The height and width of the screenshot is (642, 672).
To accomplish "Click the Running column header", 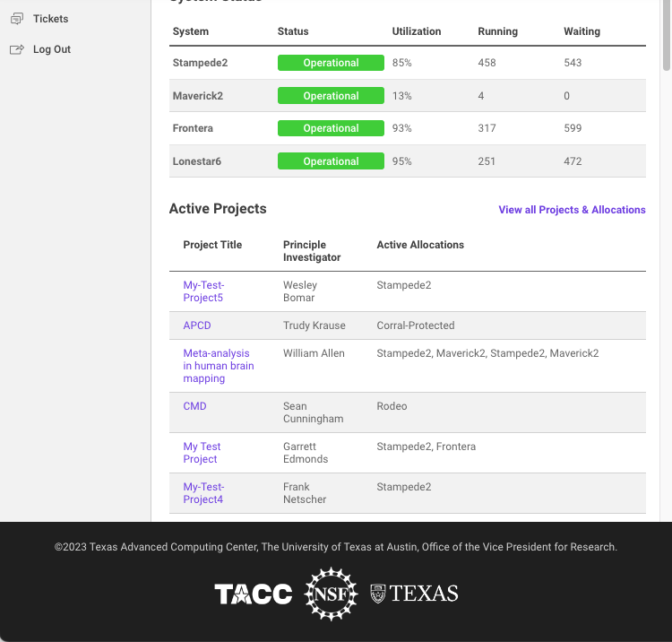I will [x=498, y=31].
